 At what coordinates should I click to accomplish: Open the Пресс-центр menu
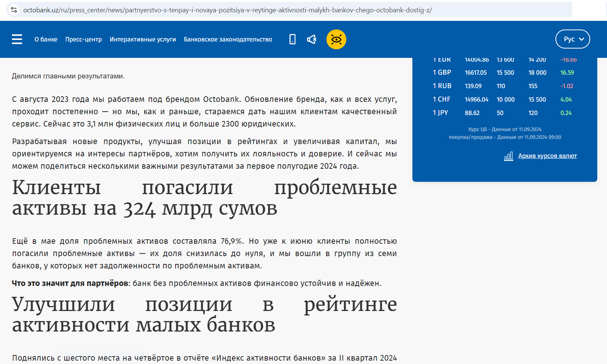click(83, 39)
